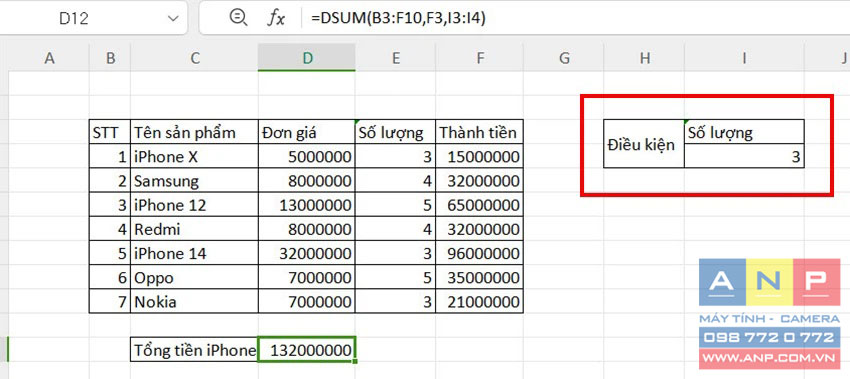
Task: Select column E header
Action: pyautogui.click(x=395, y=58)
